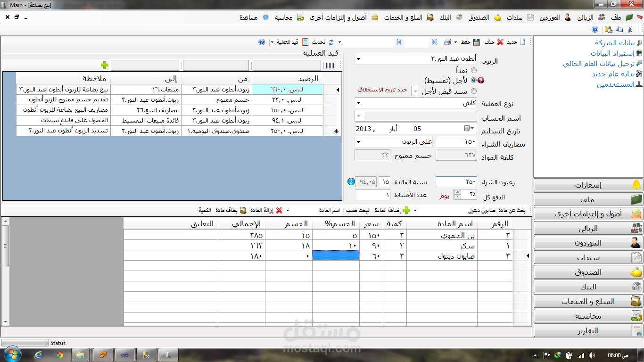Save the entry with the حفظ disk icon
The height and width of the screenshot is (362, 644).
click(477, 42)
